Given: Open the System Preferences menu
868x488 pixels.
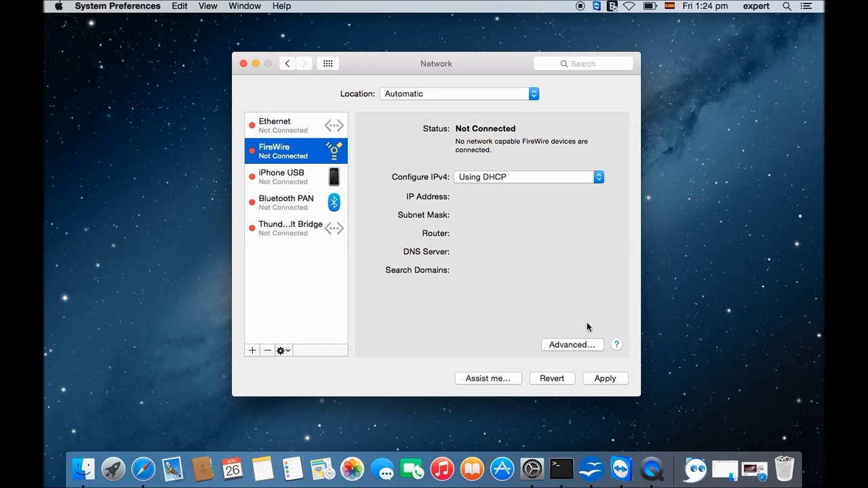Looking at the screenshot, I should (x=117, y=6).
